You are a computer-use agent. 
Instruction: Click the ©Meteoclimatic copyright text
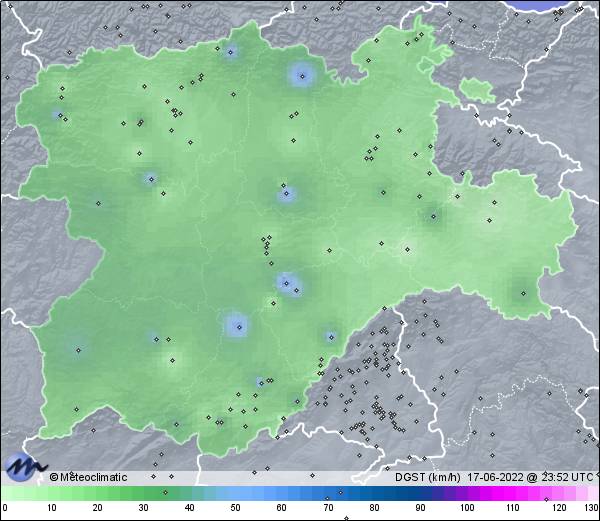(88, 477)
